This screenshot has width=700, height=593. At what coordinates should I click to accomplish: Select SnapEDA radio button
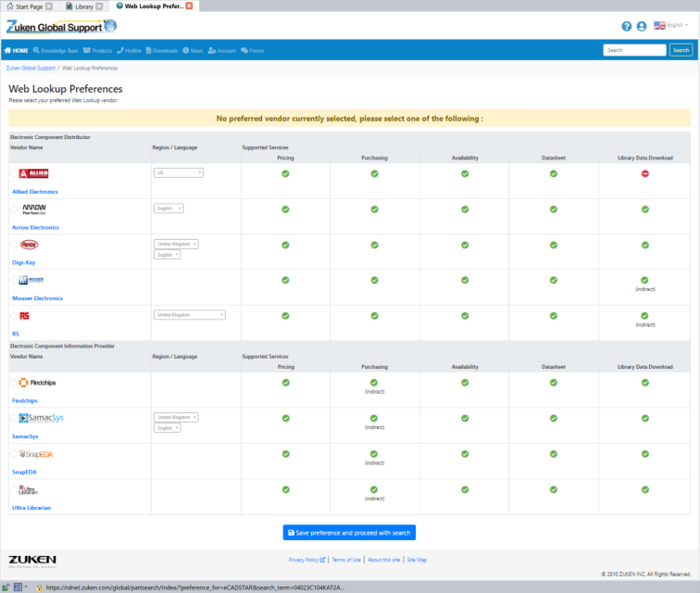coord(14,454)
